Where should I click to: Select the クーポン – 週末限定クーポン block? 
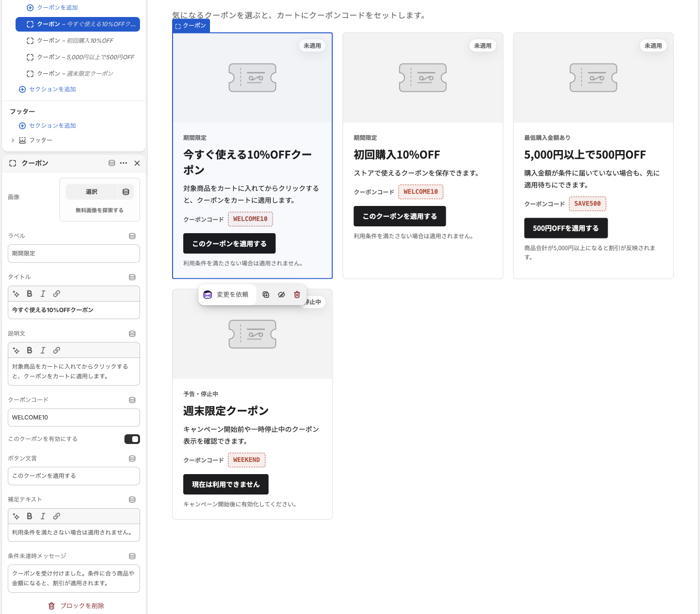point(78,74)
